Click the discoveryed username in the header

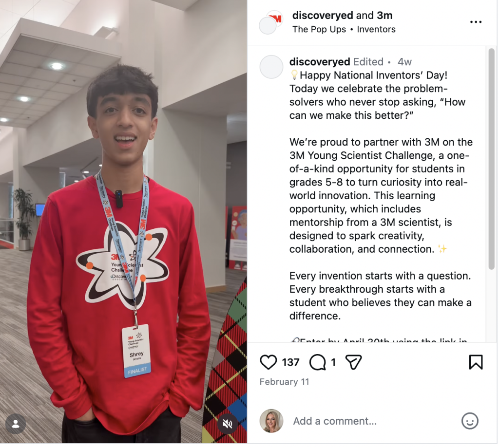(323, 15)
